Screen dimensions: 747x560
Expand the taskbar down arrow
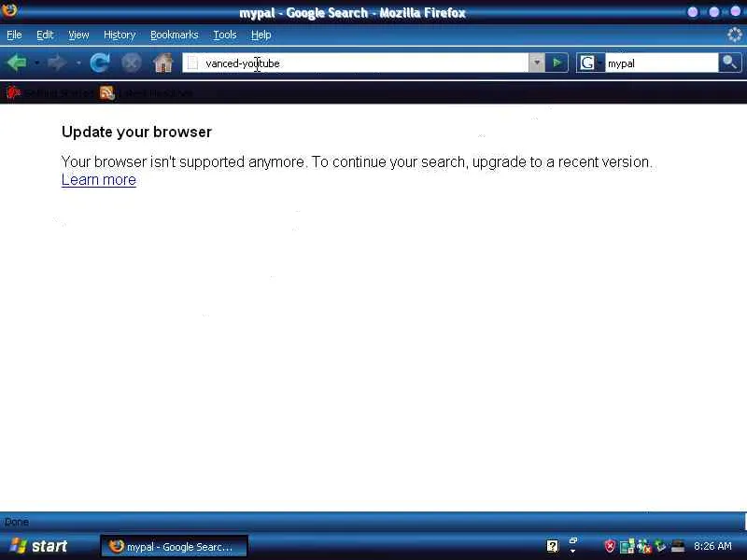pos(573,552)
